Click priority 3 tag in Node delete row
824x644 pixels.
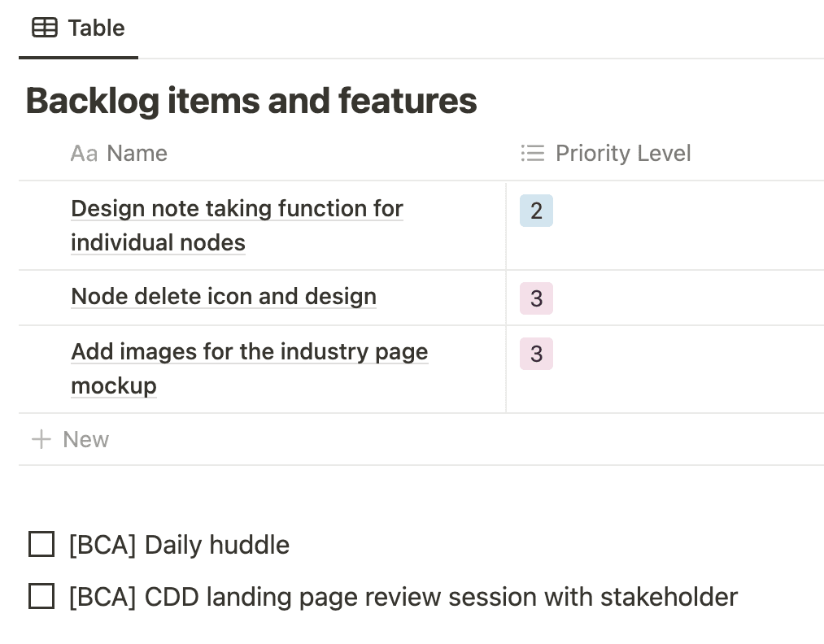tap(536, 299)
